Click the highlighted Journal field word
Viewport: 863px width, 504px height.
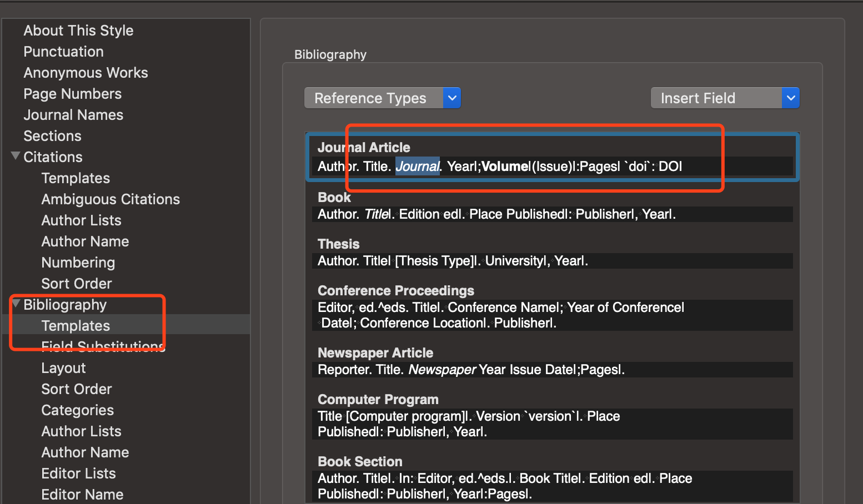click(418, 167)
